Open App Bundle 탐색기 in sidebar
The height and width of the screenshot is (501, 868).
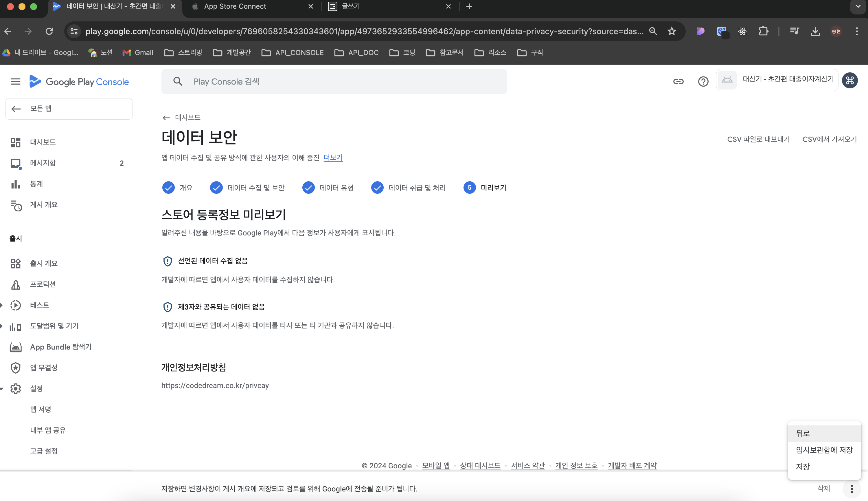[60, 347]
